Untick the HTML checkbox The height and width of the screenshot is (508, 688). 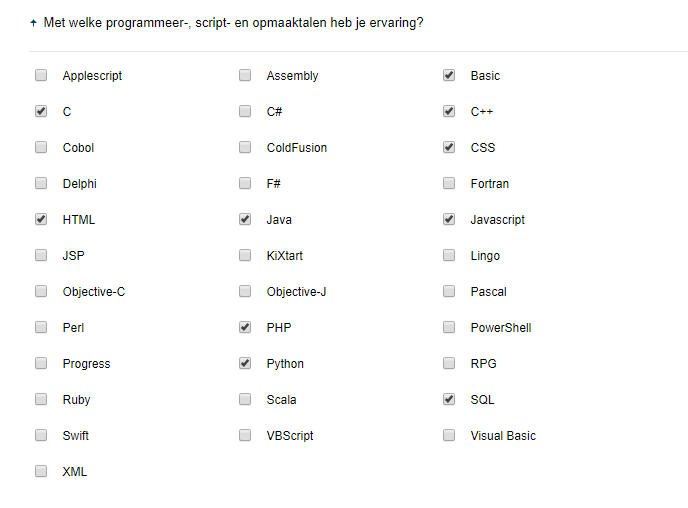click(41, 219)
